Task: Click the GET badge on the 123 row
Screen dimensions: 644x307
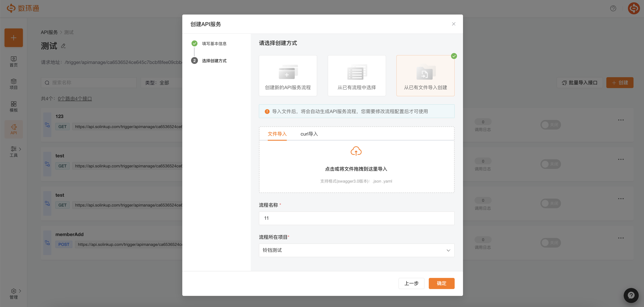Action: [x=62, y=127]
